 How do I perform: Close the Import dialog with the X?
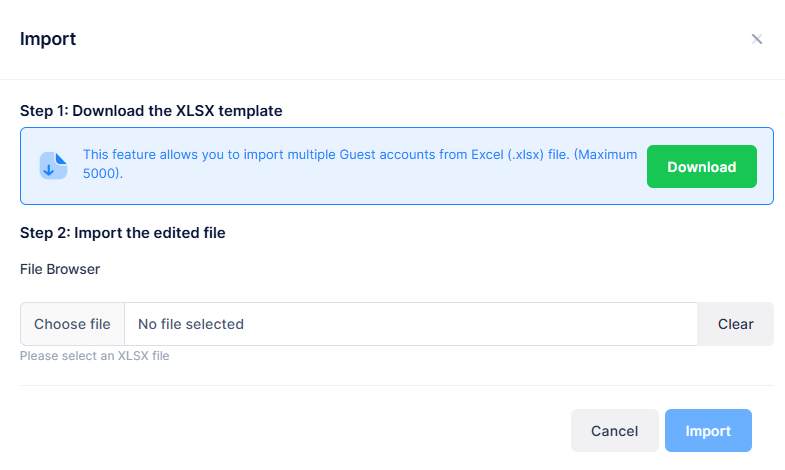tap(757, 39)
